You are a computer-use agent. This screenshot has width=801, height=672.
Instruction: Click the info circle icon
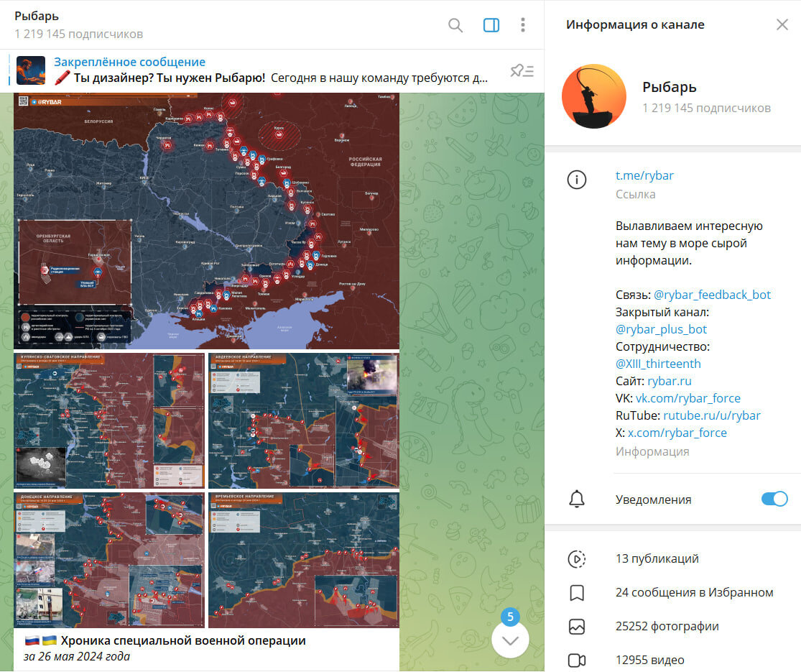click(577, 180)
